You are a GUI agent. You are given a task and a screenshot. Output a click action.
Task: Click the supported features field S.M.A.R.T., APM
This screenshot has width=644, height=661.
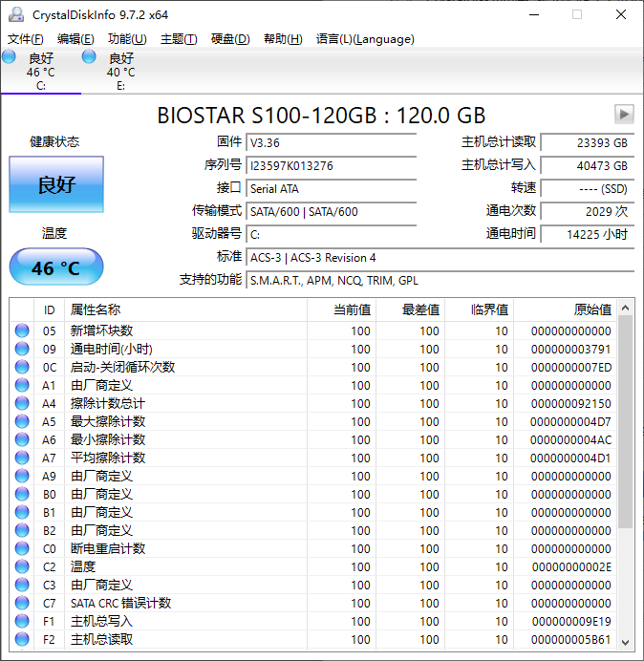(x=440, y=280)
